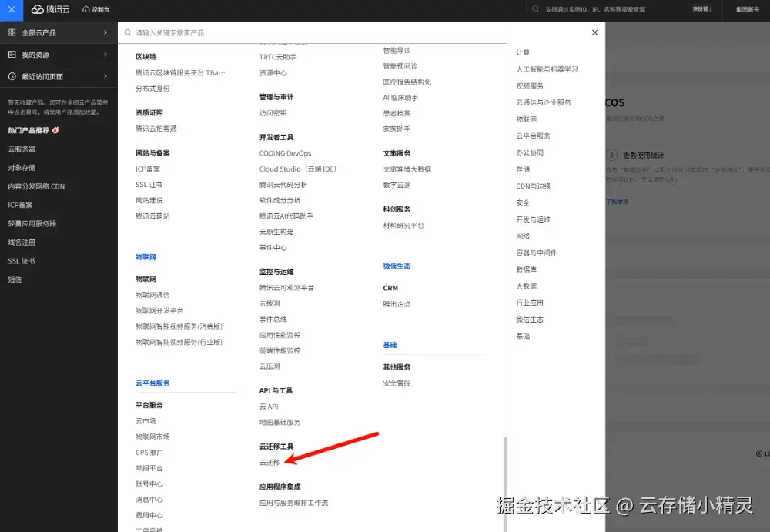
Task: Open 云服务器 from hot products
Action: (x=22, y=149)
